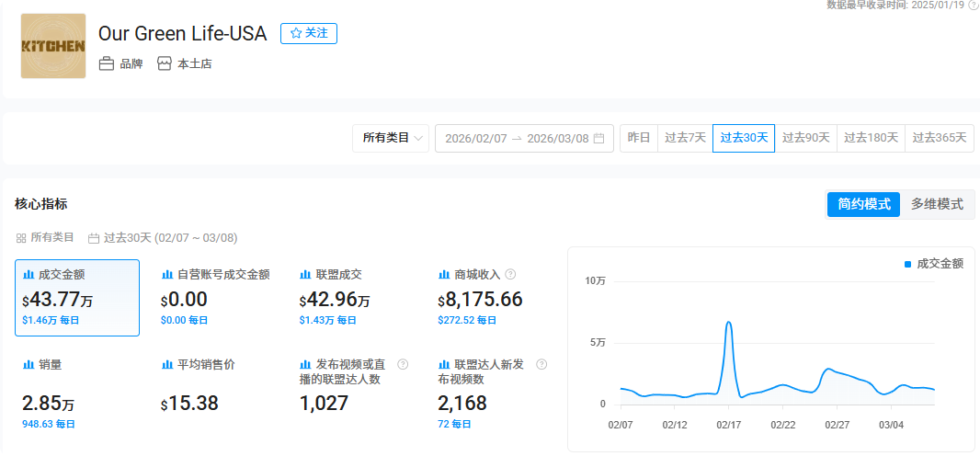Click the calendar icon in date range field
Screen dimensions: 980x456
tap(598, 139)
